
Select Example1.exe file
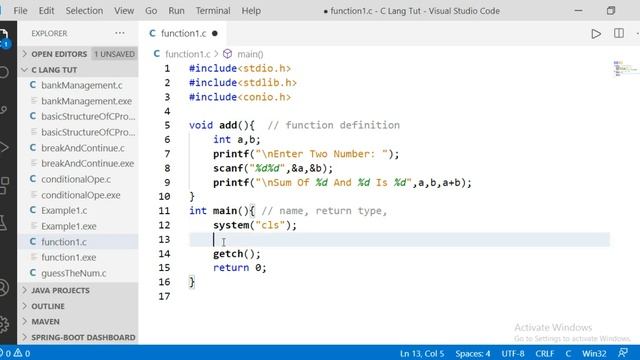(69, 226)
